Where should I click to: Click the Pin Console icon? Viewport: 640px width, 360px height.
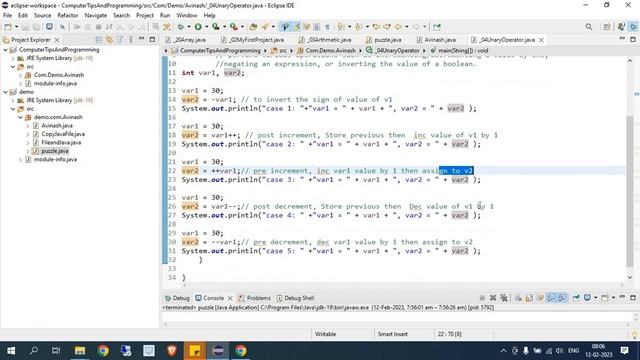[x=576, y=298]
